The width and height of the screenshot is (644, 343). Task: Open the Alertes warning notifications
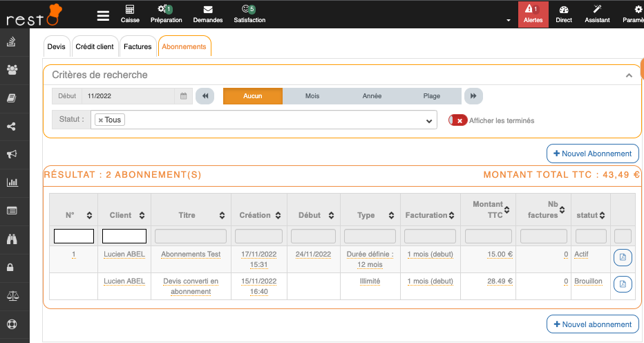(533, 14)
